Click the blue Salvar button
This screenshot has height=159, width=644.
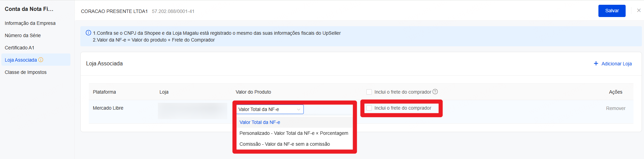pos(612,11)
